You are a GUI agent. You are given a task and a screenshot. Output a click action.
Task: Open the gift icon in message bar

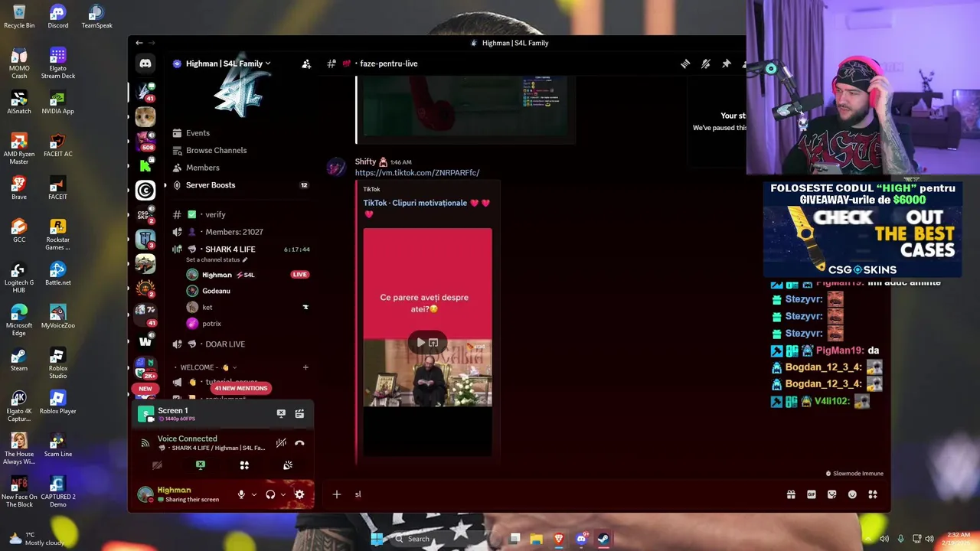(791, 494)
